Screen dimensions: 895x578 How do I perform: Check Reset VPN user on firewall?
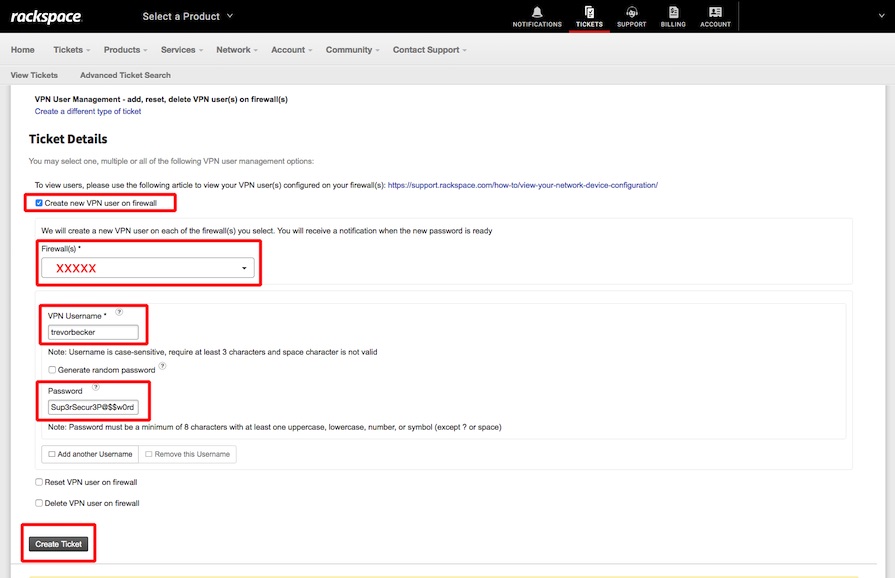click(x=39, y=482)
